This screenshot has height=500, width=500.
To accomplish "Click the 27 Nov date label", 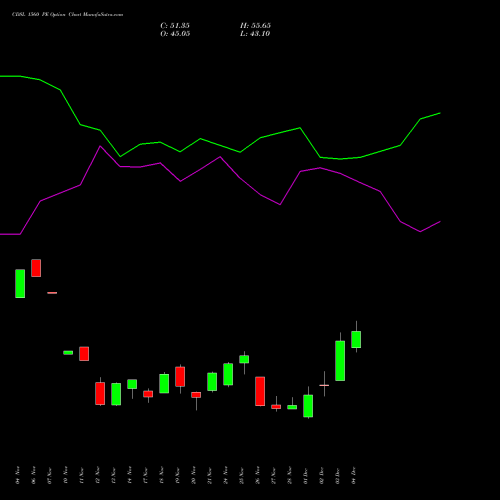I will [x=274, y=475].
